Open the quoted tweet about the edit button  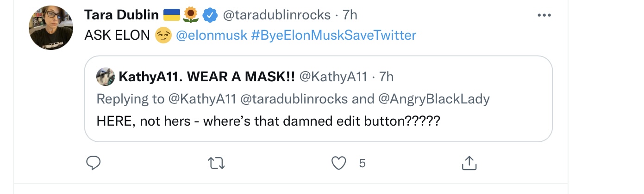(319, 99)
